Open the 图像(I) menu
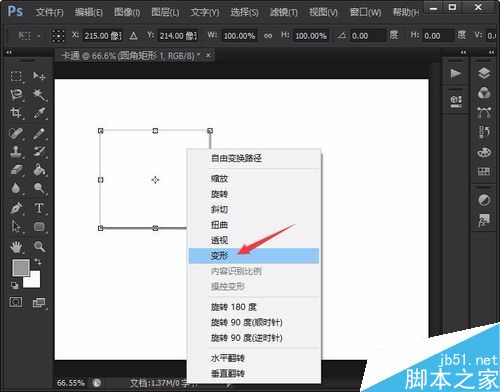500x392 pixels. (x=127, y=12)
